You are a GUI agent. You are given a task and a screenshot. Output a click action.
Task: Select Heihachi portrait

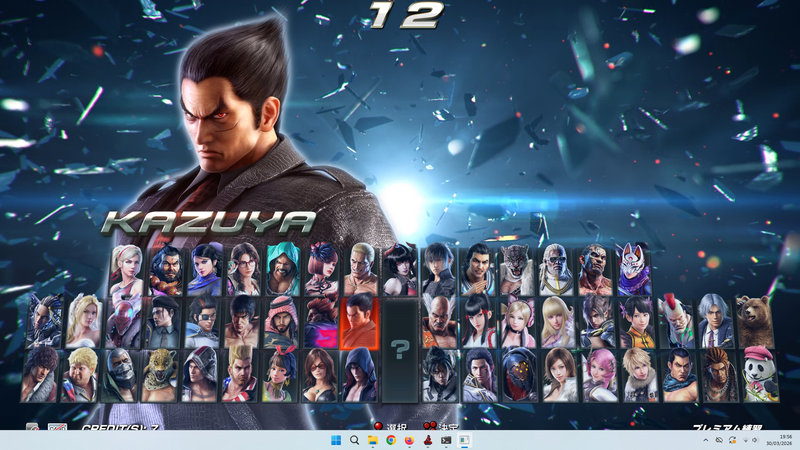pos(440,322)
